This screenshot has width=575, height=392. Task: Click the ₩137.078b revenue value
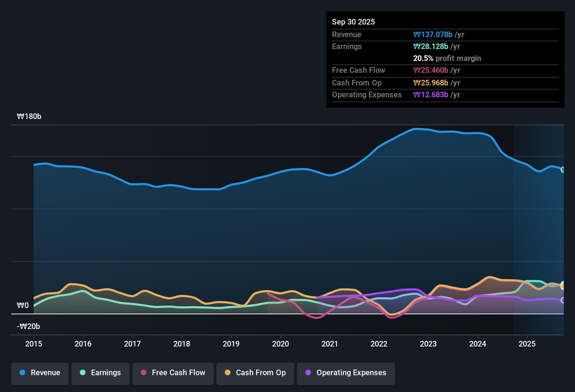click(432, 35)
